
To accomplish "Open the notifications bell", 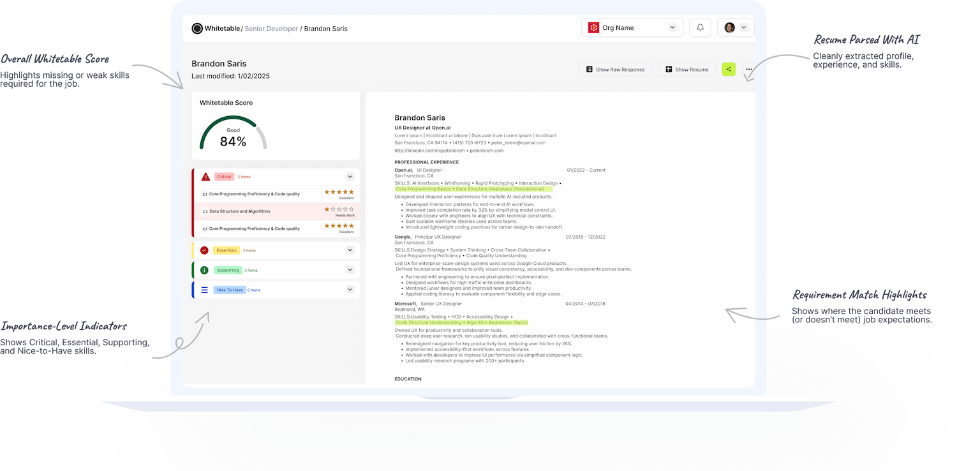I will (700, 27).
